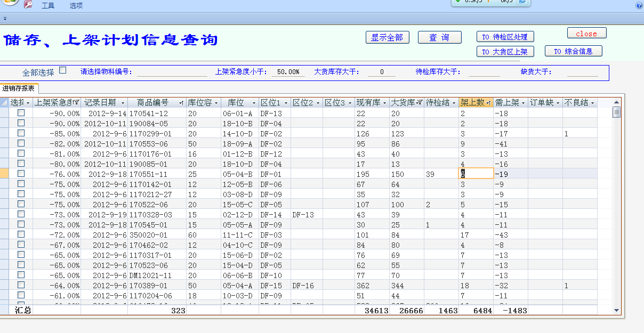Expand the 区位1 column dropdown

click(x=286, y=103)
